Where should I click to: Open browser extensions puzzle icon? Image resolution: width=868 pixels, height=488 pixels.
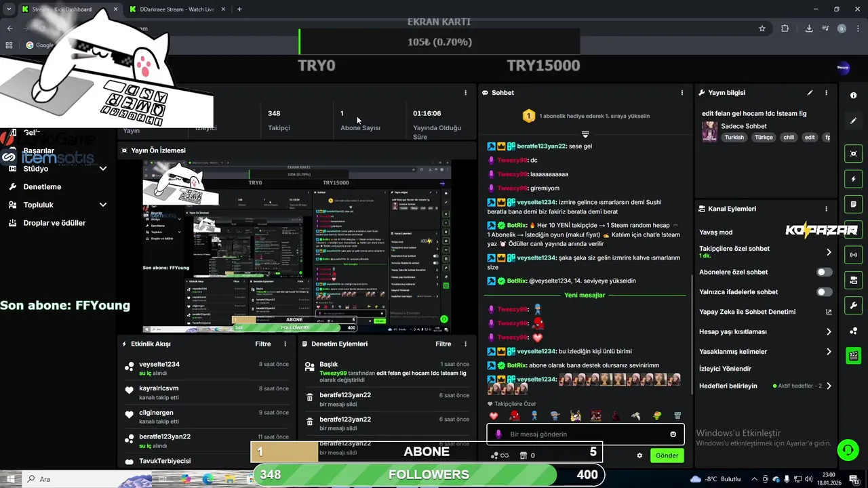(x=785, y=28)
